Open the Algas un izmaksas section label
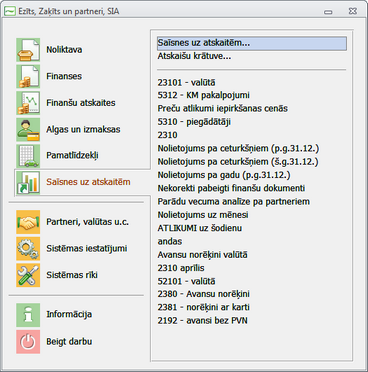This screenshot has height=372, width=368. [x=83, y=129]
